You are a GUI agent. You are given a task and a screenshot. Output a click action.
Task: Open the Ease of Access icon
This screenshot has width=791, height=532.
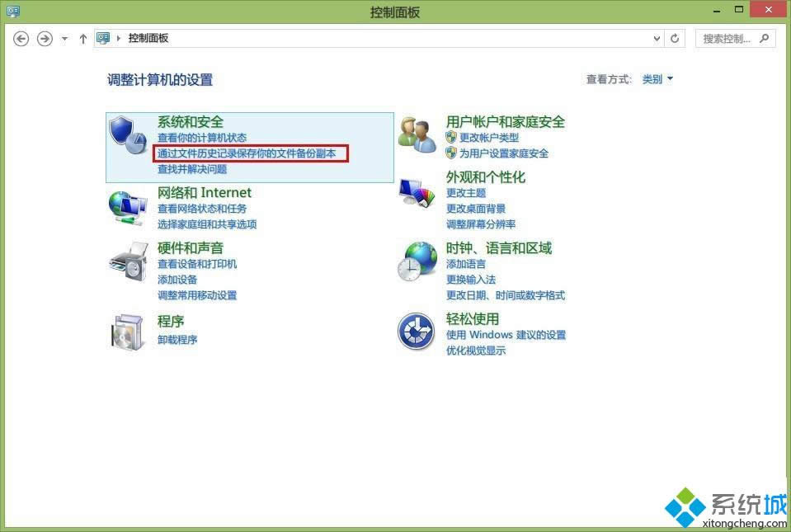click(417, 332)
